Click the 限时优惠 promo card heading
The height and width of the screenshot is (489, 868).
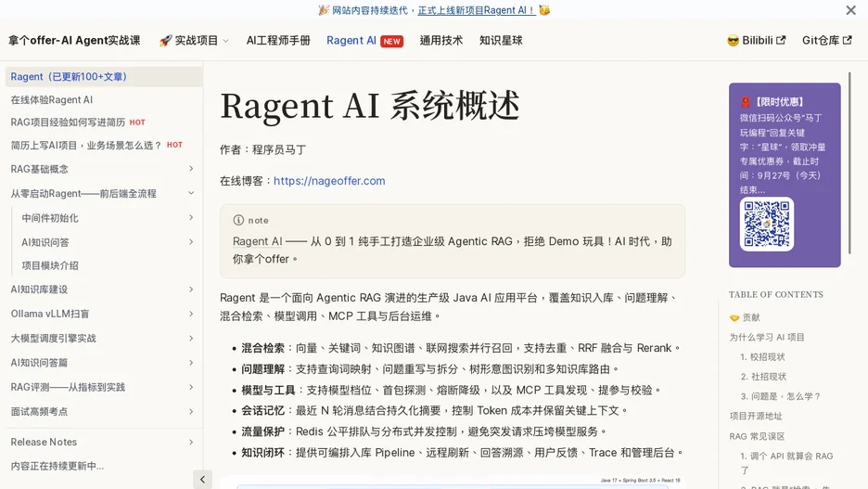point(772,102)
